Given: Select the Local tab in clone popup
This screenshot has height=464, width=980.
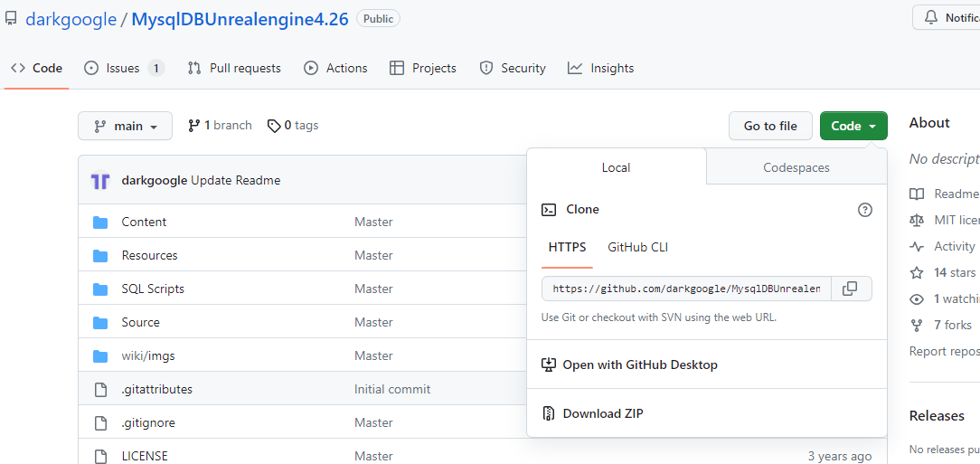Looking at the screenshot, I should click(617, 167).
